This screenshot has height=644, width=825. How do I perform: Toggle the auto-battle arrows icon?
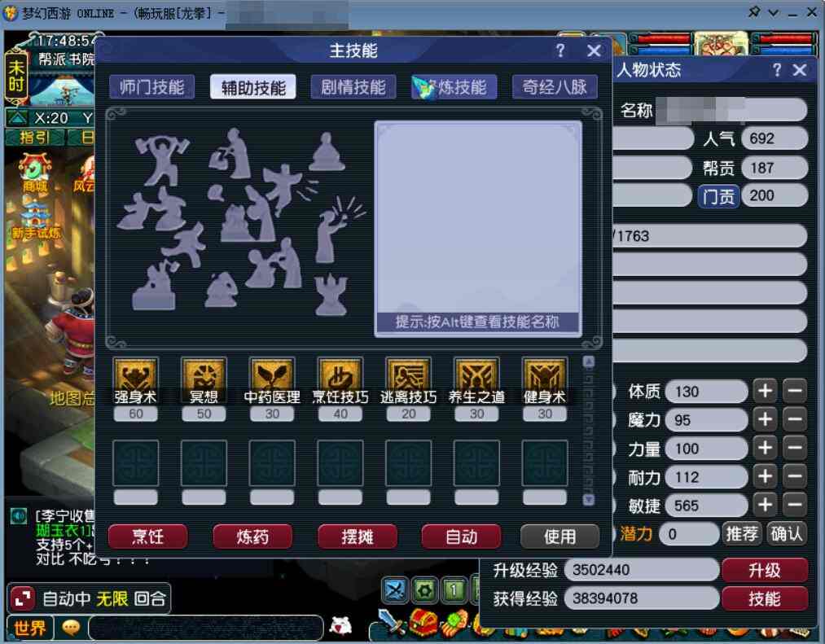[23, 598]
